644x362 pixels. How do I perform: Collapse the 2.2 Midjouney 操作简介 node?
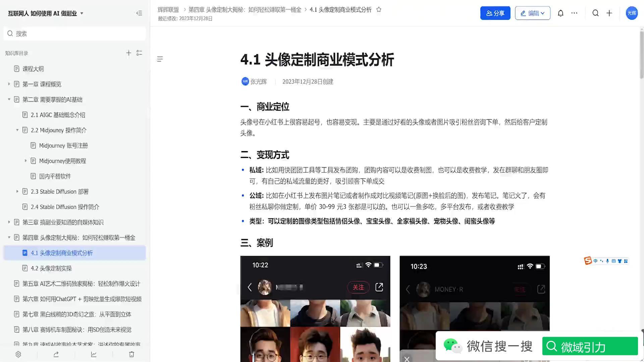pos(17,130)
